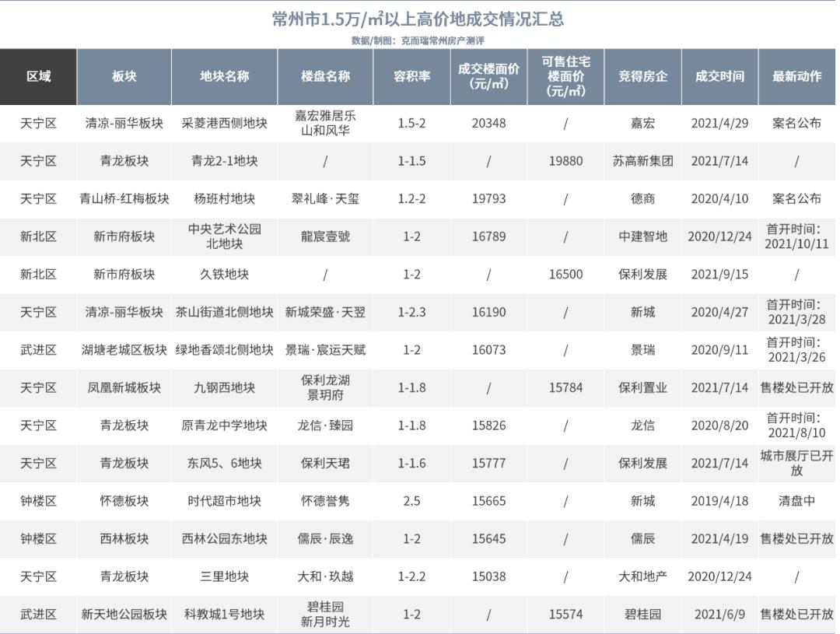The height and width of the screenshot is (634, 840).
Task: Click the 可售住宅楼面价 header
Action: click(x=563, y=75)
